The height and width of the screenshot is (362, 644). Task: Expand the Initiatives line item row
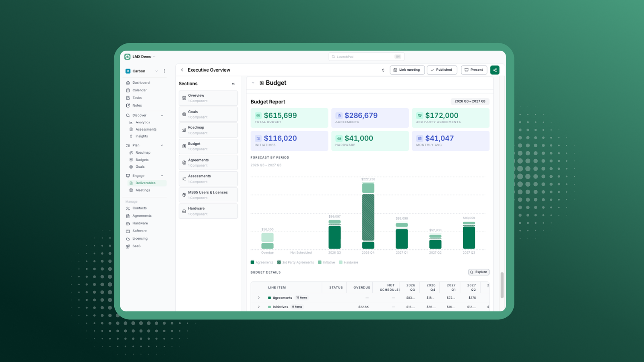click(x=259, y=307)
